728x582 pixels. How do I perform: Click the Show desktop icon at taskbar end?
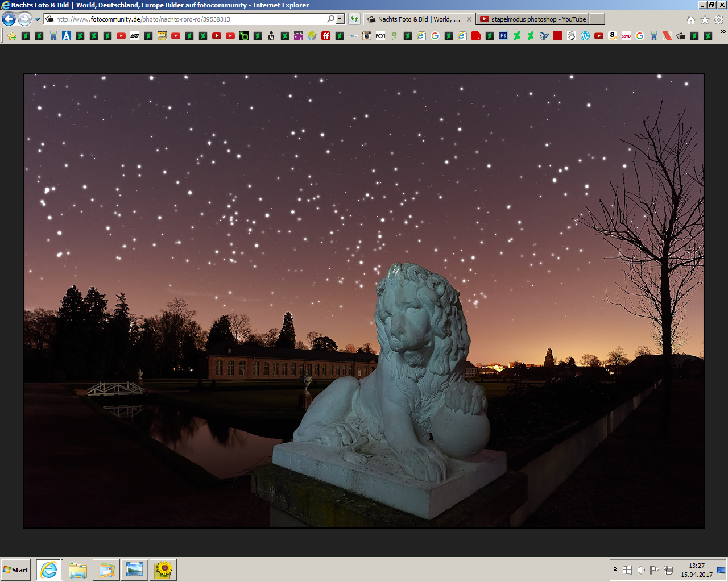(x=721, y=570)
